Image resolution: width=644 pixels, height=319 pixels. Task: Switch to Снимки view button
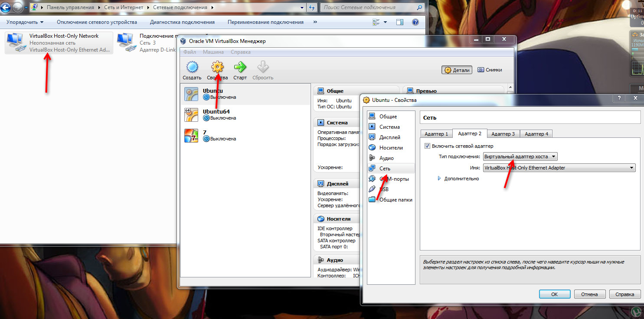coord(490,70)
